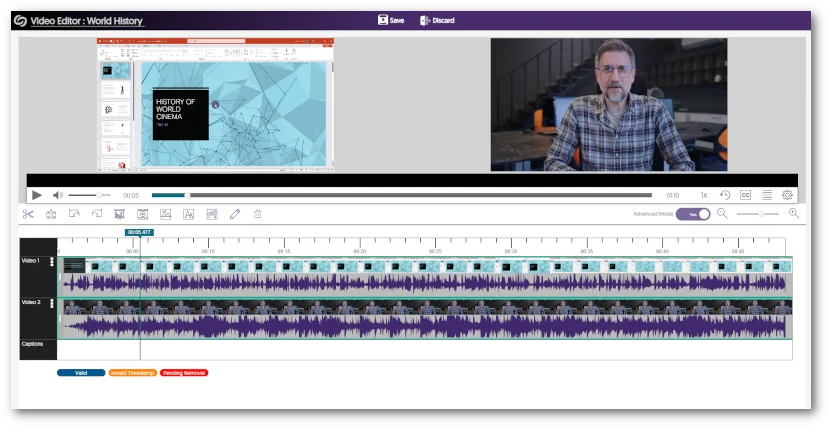Click the Video 1 track options dots
Screen dimensions: 830x428
tap(52, 262)
